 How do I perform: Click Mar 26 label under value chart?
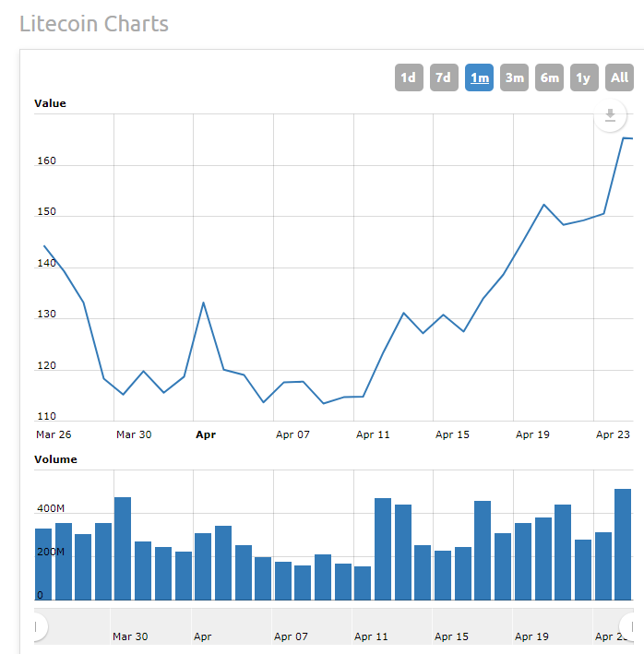[x=54, y=434]
